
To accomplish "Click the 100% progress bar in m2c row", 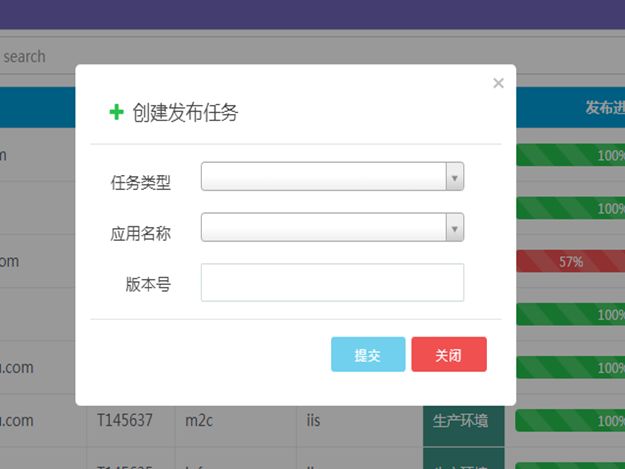I will point(570,421).
